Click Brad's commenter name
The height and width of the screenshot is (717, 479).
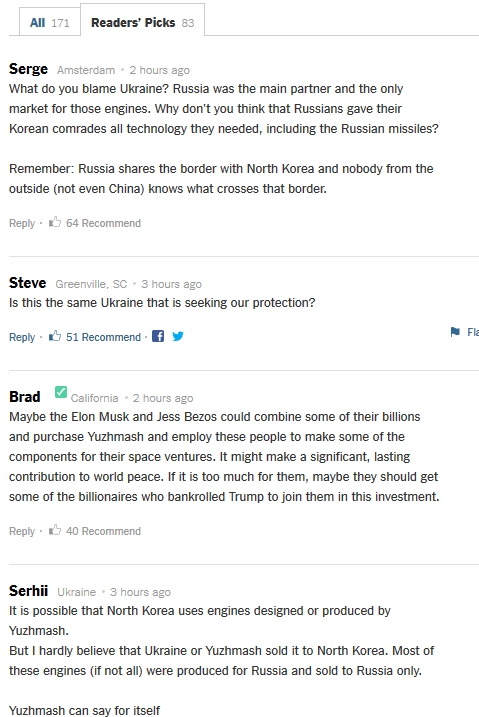coord(25,396)
